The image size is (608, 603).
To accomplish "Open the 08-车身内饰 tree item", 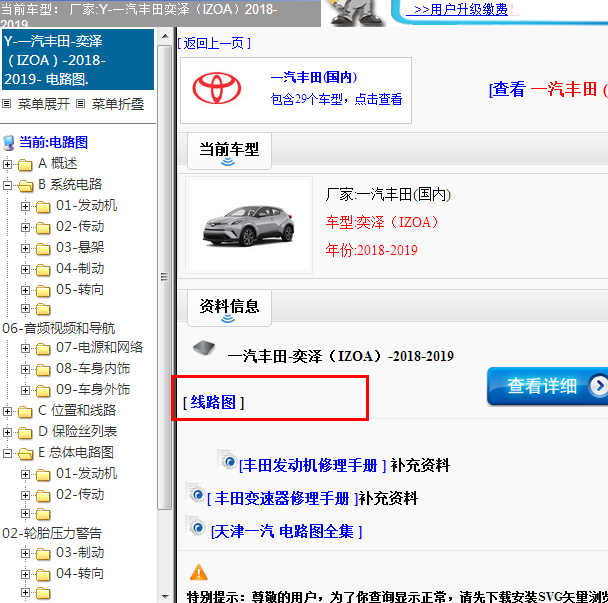I will tap(93, 368).
